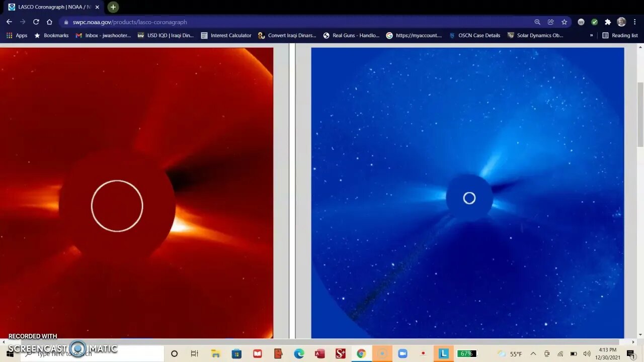The image size is (644, 362).
Task: Go back to the previous page
Action: tap(9, 22)
